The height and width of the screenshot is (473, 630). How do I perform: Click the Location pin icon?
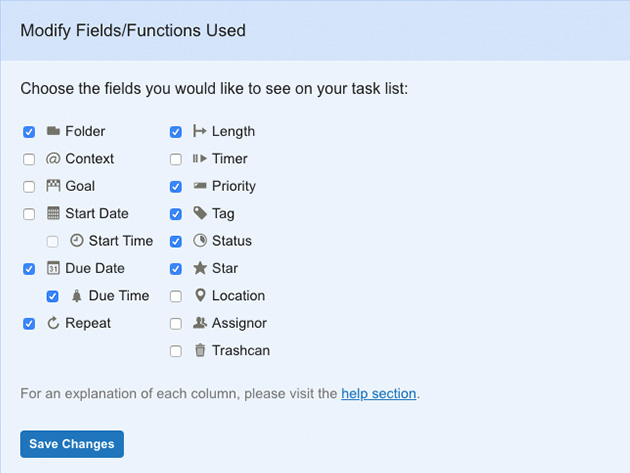(x=200, y=295)
